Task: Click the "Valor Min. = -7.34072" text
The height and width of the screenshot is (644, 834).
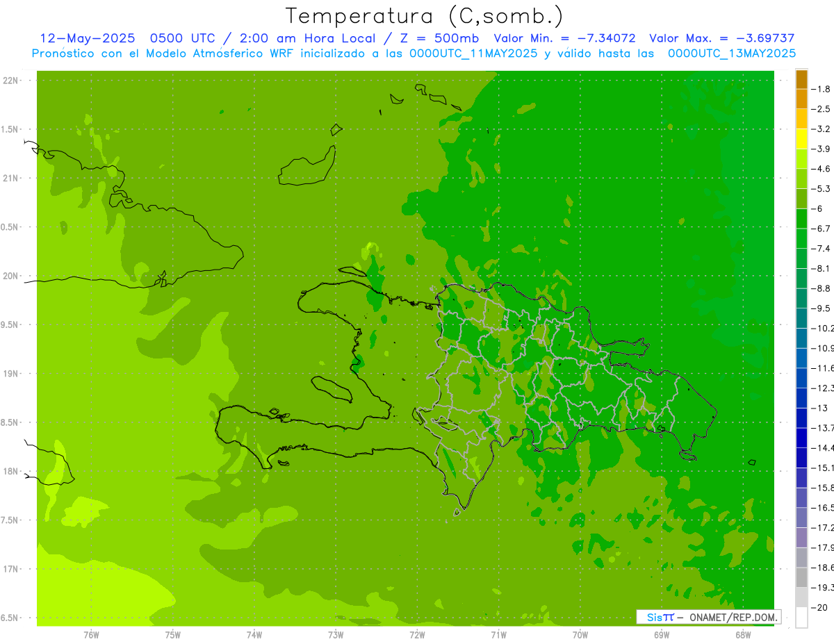Action: pyautogui.click(x=564, y=38)
